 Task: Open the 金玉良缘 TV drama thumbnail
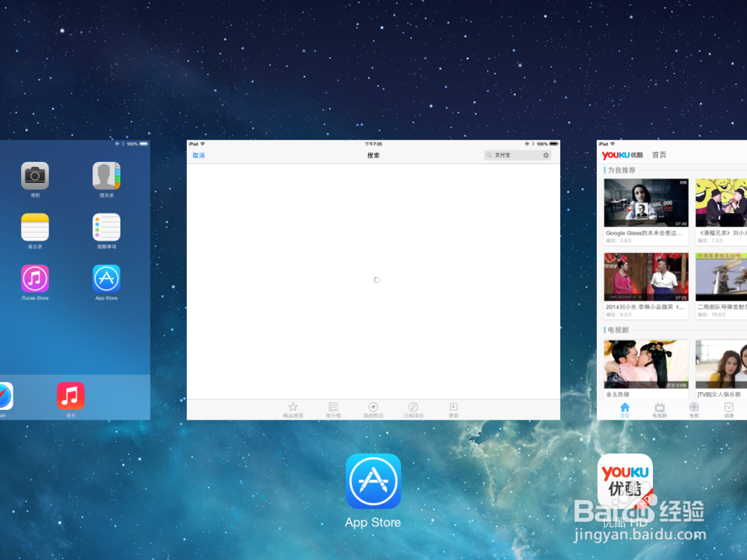click(x=646, y=364)
